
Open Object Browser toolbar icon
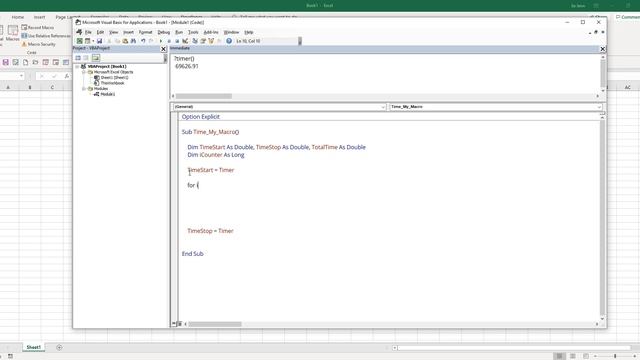coord(211,41)
